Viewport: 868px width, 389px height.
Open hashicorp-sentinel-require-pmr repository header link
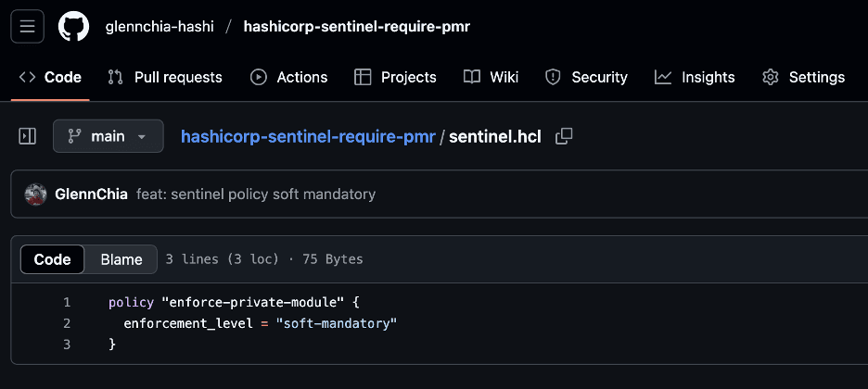click(356, 27)
